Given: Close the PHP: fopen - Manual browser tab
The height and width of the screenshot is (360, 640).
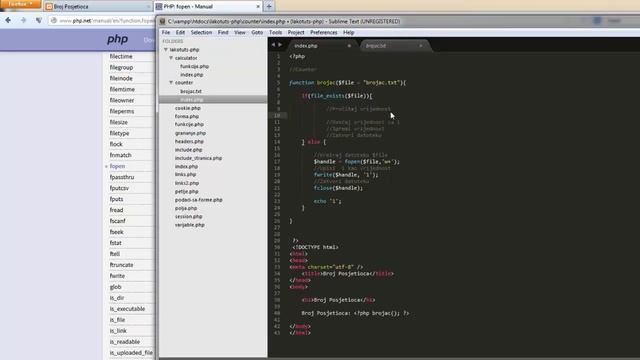Looking at the screenshot, I should point(258,7).
